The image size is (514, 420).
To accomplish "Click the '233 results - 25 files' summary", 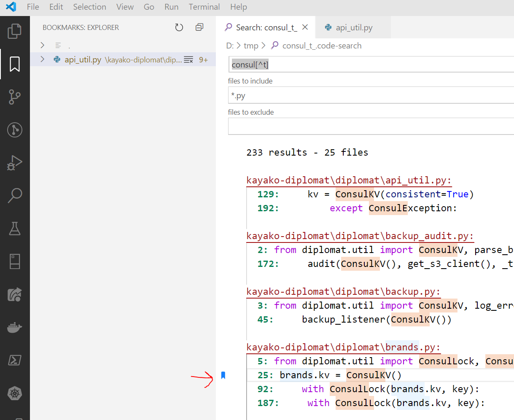I will (x=307, y=152).
